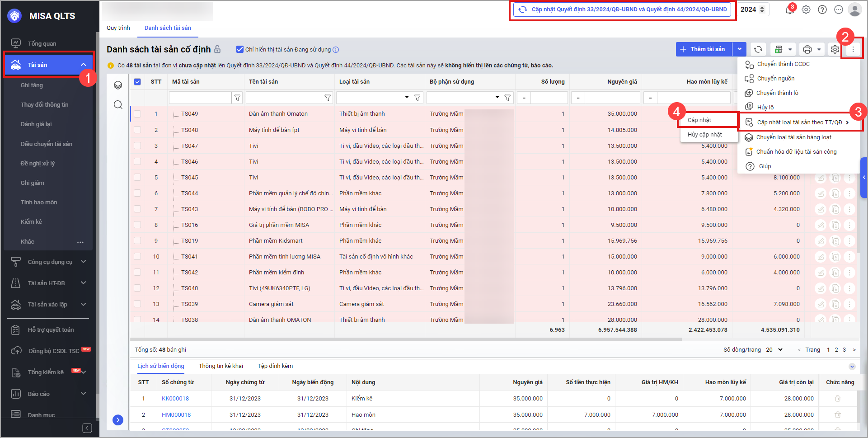Open the rows per page dropdown
The width and height of the screenshot is (868, 438).
tap(774, 350)
